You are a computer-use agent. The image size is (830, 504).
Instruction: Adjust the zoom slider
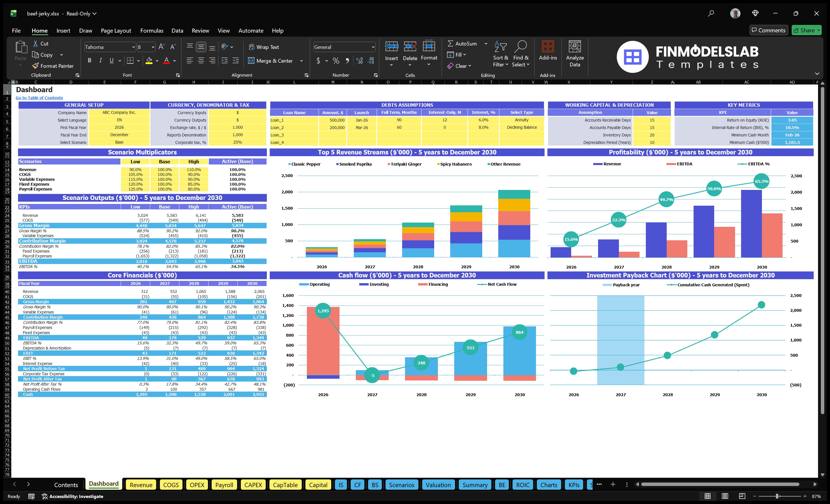[x=777, y=496]
